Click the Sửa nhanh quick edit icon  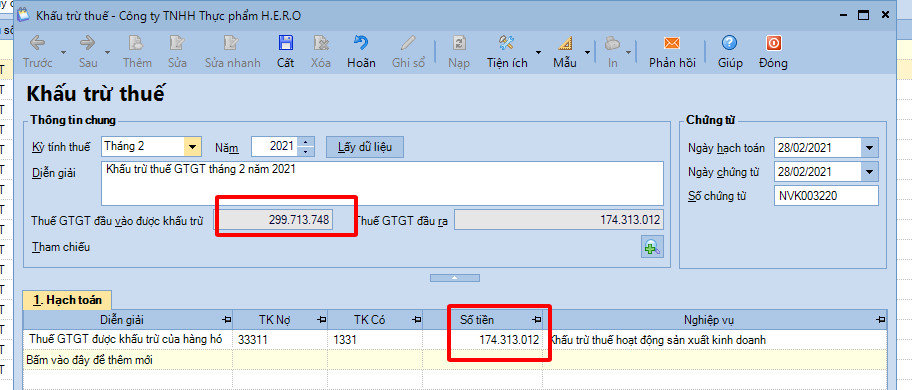tap(232, 51)
